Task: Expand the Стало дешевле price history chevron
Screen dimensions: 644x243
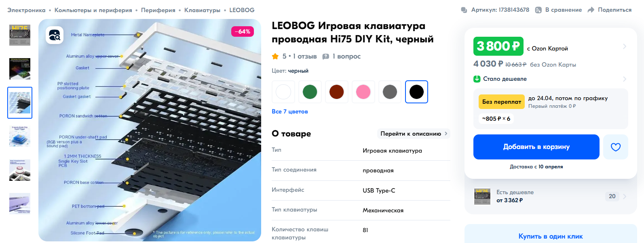Action: coord(625,79)
